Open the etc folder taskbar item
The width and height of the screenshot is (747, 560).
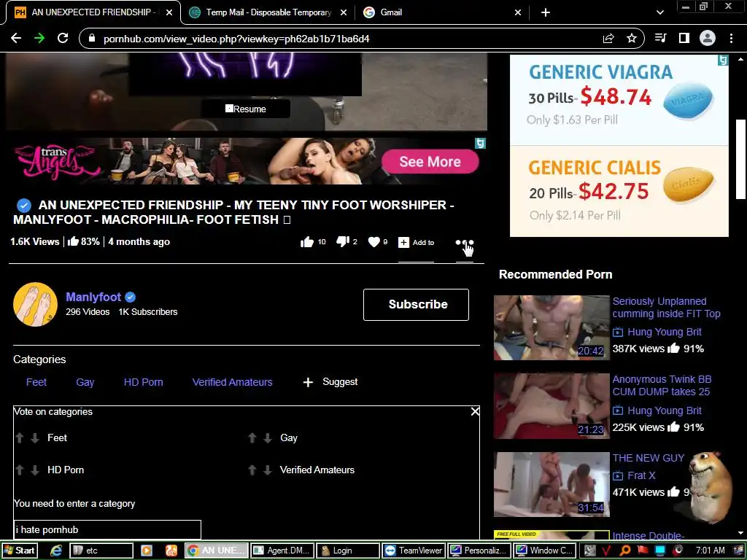[x=101, y=551]
